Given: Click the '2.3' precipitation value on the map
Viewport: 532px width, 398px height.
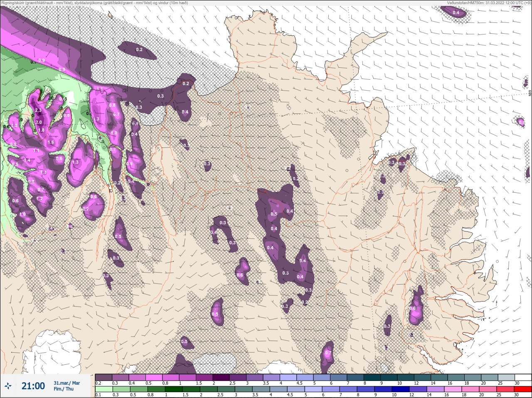Looking at the screenshot, I should coord(38,110).
